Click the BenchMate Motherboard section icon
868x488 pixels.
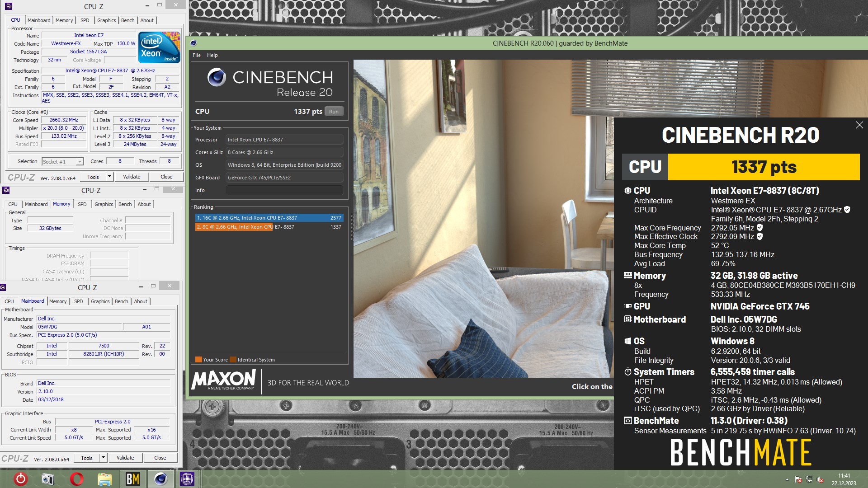(x=627, y=319)
